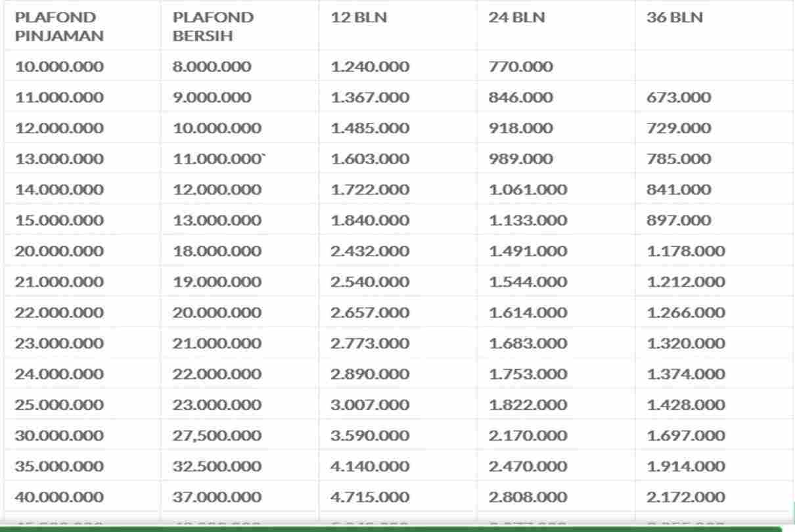Viewport: 795px width, 532px height.
Task: Select the 2.172.000 installment cell
Action: pyautogui.click(x=686, y=497)
